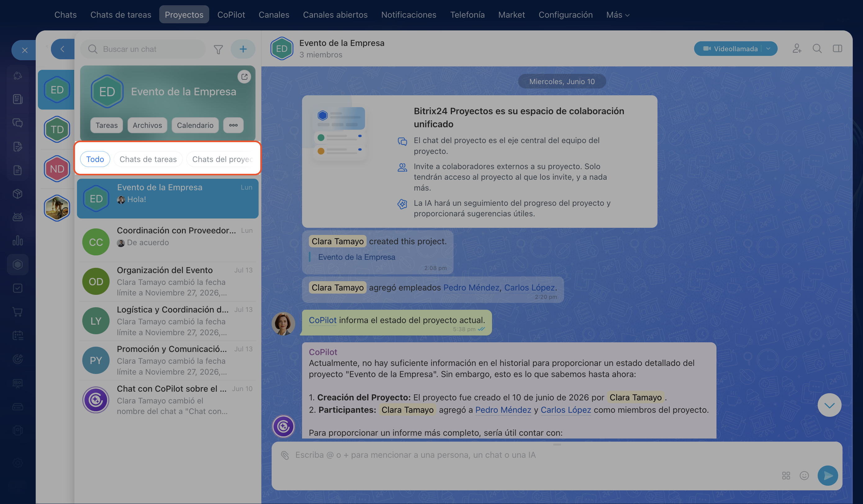863x504 pixels.
Task: Open the chat bubbles icon in left sidebar
Action: (18, 123)
